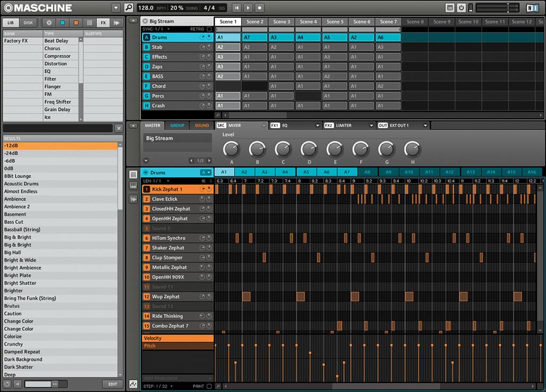The height and width of the screenshot is (392, 546).
Task: Switch to sample editor view icon
Action: coord(133,199)
